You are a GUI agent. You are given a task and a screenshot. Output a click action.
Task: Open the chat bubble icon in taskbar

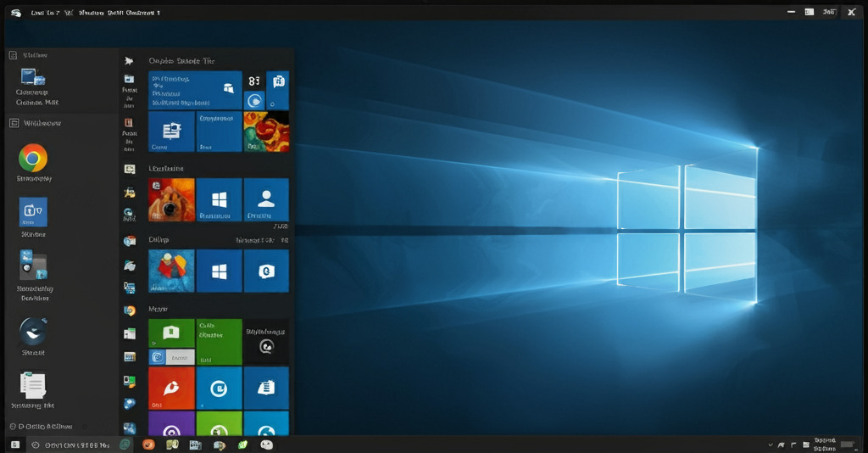tap(266, 445)
